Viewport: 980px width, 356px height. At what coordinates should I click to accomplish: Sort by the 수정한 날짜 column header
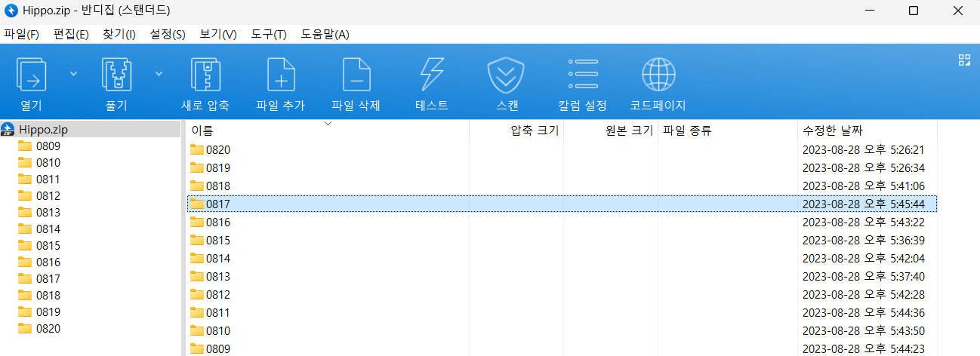pos(868,130)
